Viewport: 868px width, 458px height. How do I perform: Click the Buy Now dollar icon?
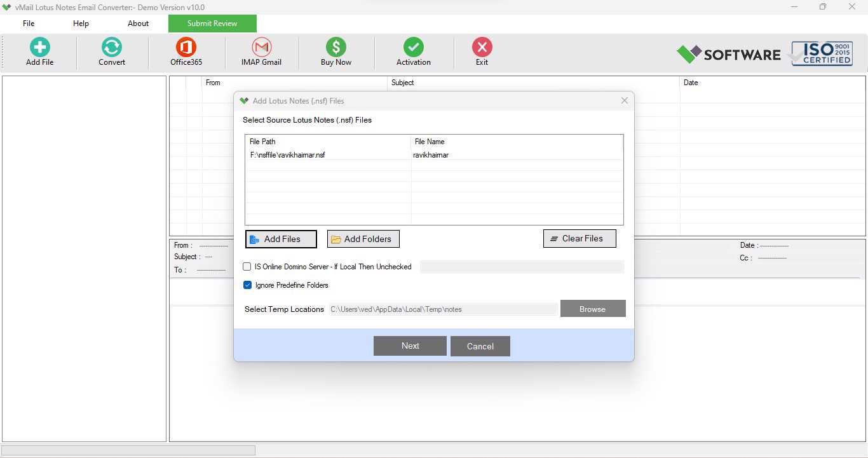coord(336,47)
